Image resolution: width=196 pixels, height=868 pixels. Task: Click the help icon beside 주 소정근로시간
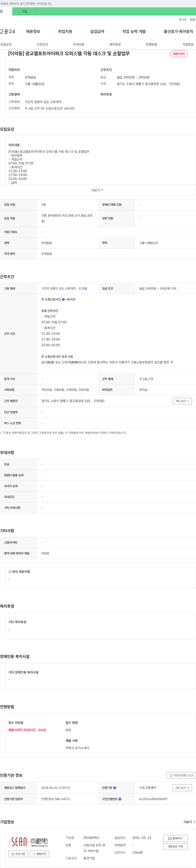pos(63,299)
